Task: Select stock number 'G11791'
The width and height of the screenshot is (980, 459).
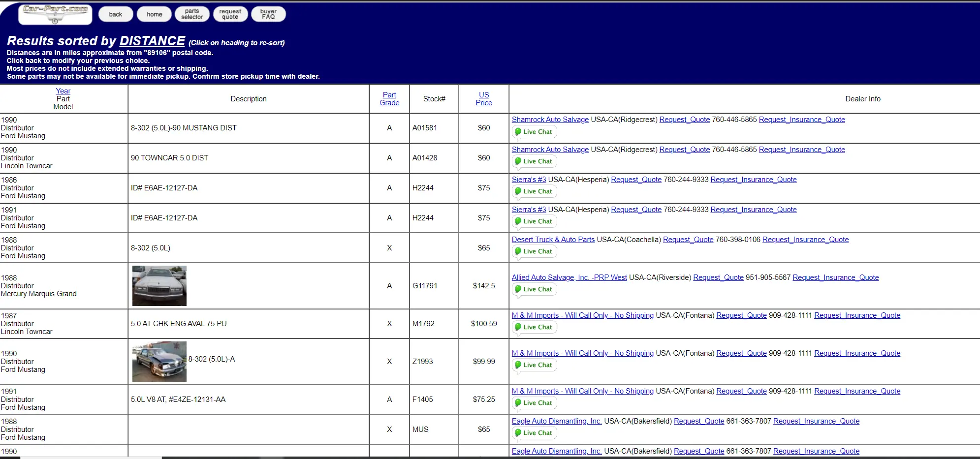Action: [425, 286]
